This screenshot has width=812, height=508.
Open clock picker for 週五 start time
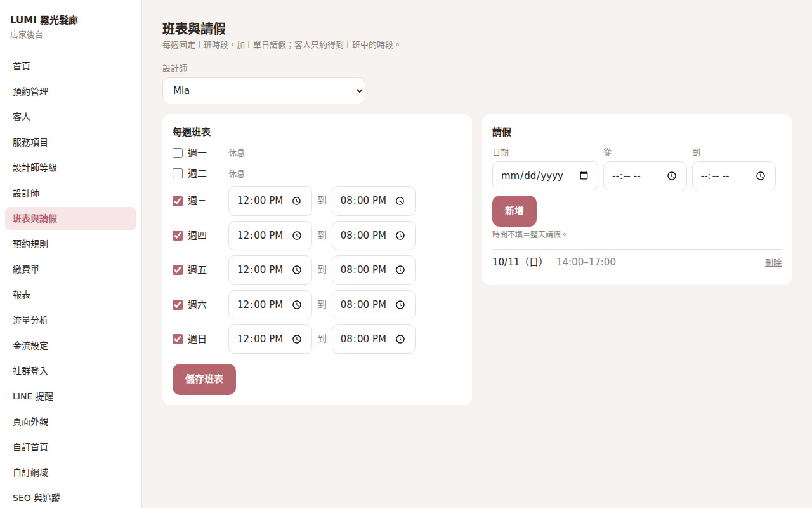(296, 270)
